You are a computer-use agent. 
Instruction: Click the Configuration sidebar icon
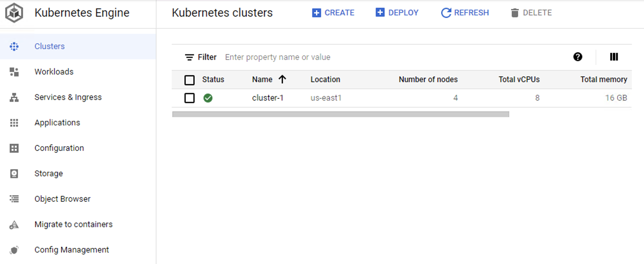[14, 148]
